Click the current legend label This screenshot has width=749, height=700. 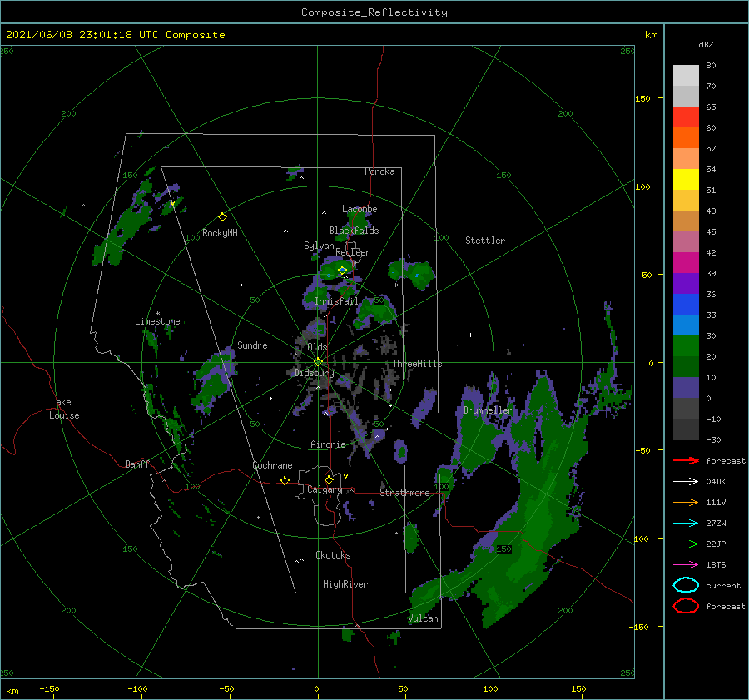[723, 585]
